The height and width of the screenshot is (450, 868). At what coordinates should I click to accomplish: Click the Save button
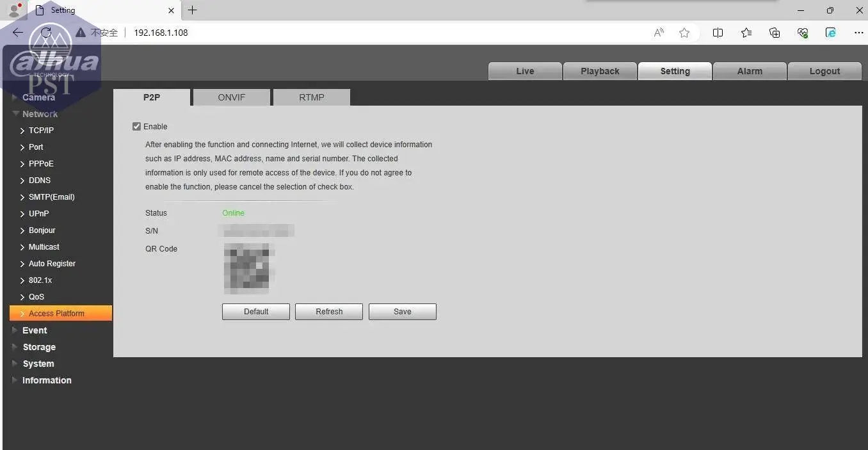pos(402,312)
